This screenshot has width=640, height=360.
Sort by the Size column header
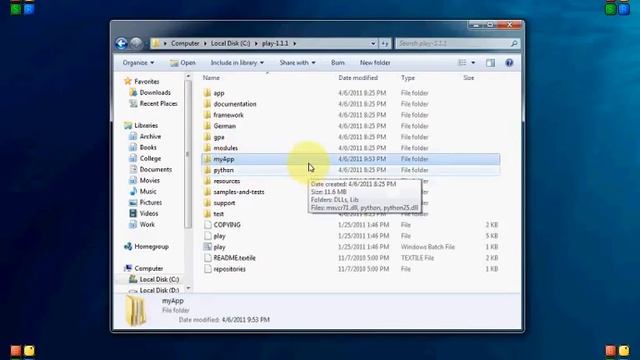coord(469,78)
